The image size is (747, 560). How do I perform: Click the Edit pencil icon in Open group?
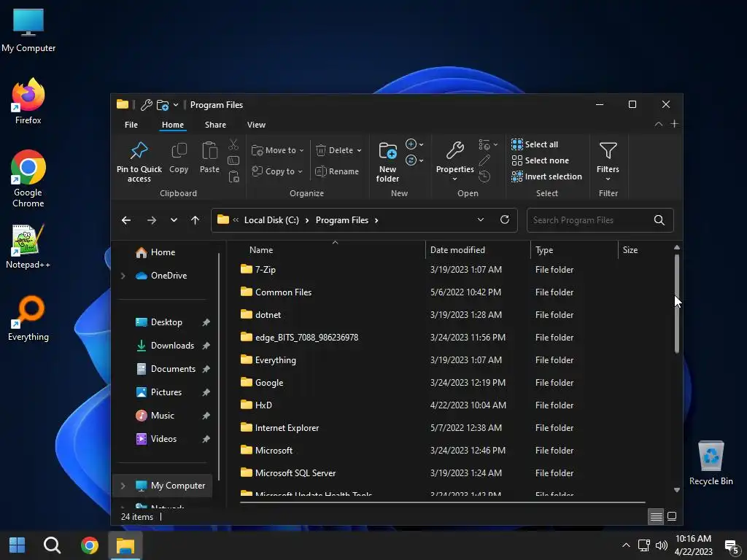coord(484,160)
